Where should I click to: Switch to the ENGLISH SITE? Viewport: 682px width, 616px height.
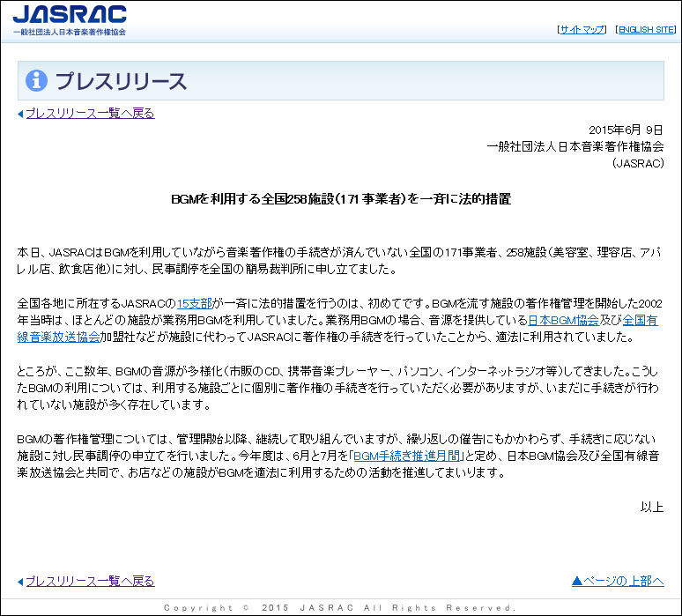click(647, 30)
